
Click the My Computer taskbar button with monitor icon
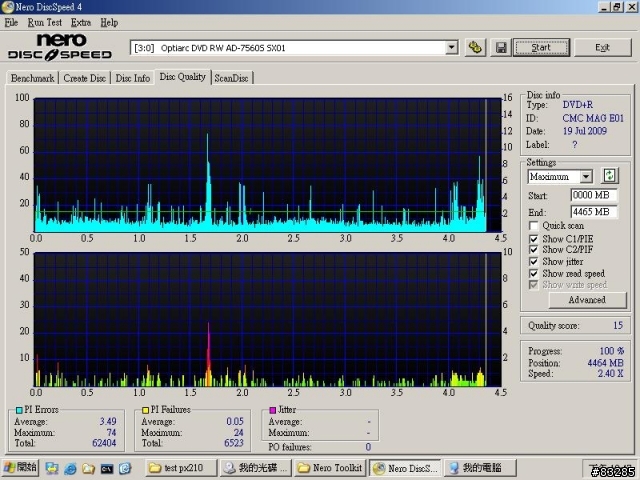480,468
